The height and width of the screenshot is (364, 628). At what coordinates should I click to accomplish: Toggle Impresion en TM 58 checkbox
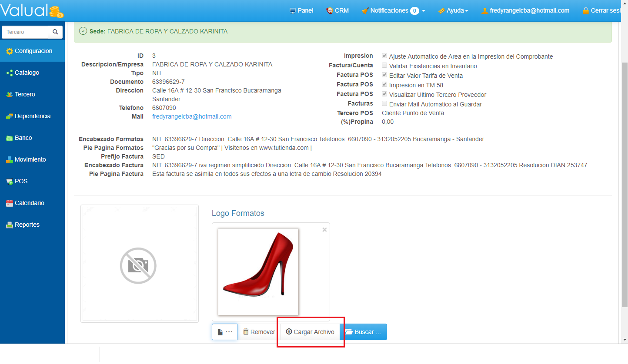click(384, 85)
